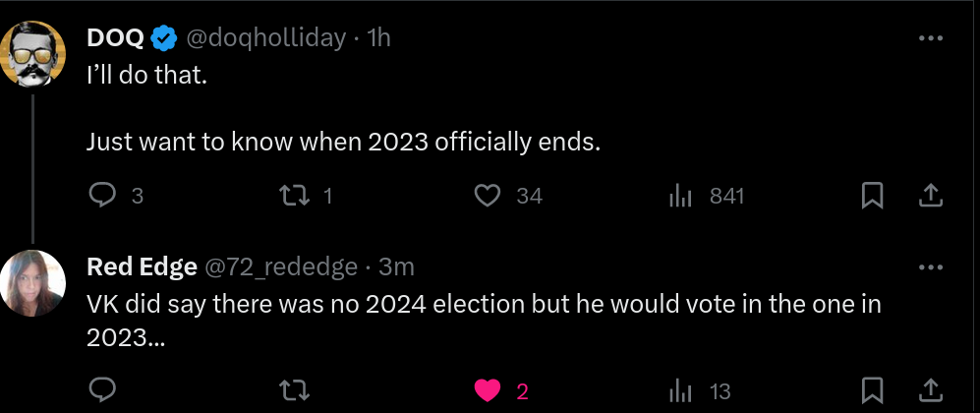Viewport: 980px width, 413px height.
Task: Reply to Red Edge's tweet
Action: [x=103, y=390]
